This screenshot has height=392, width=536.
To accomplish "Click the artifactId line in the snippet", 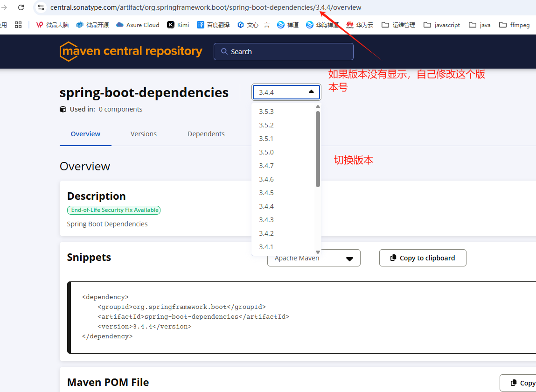I will [193, 317].
